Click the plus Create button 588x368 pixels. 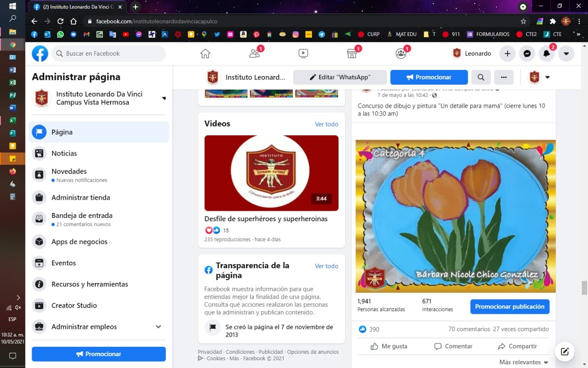pyautogui.click(x=508, y=53)
